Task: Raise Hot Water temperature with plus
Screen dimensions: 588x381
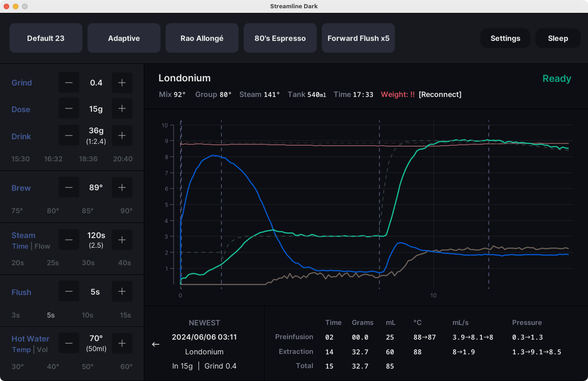Action: tap(122, 343)
